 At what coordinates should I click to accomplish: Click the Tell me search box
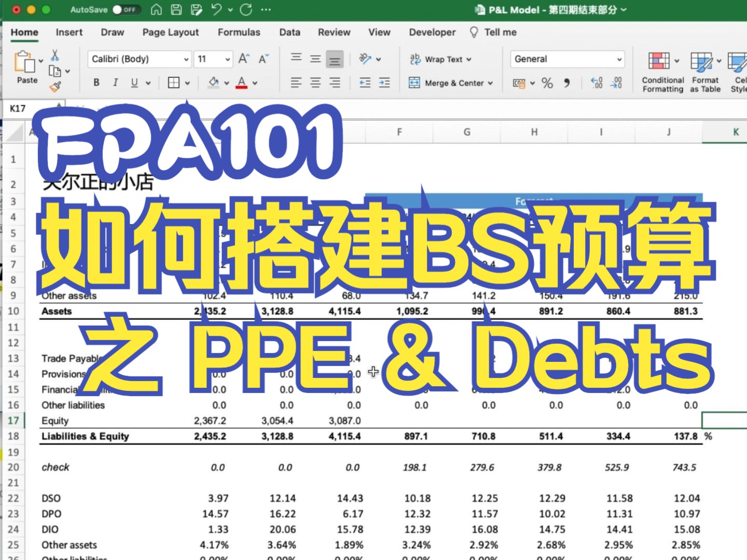[x=493, y=32]
